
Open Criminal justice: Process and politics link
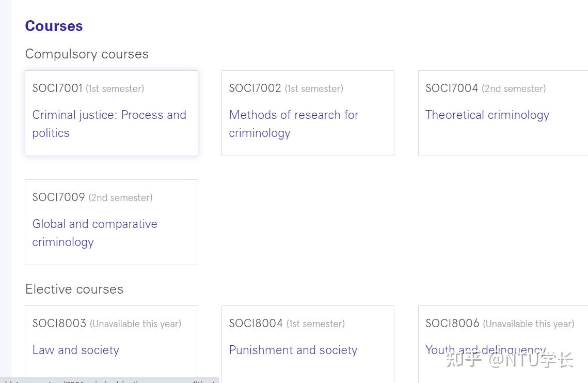pyautogui.click(x=109, y=115)
